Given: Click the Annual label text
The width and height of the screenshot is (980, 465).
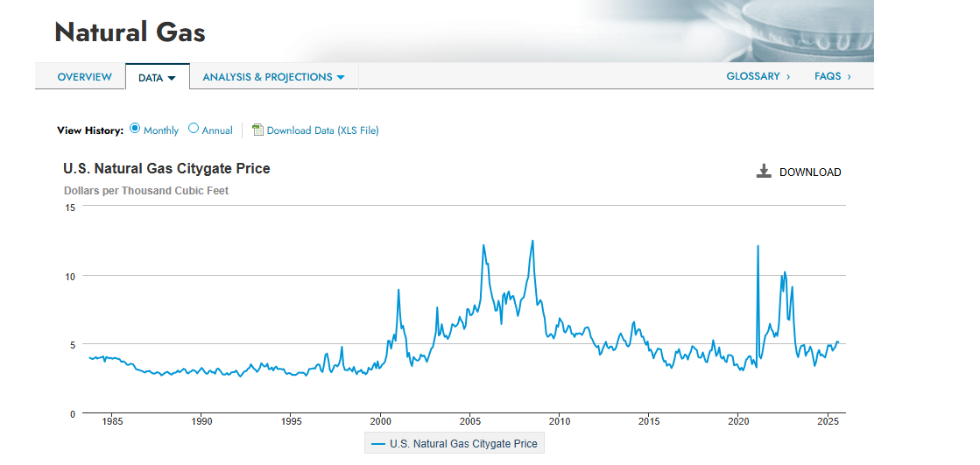Looking at the screenshot, I should tap(217, 130).
